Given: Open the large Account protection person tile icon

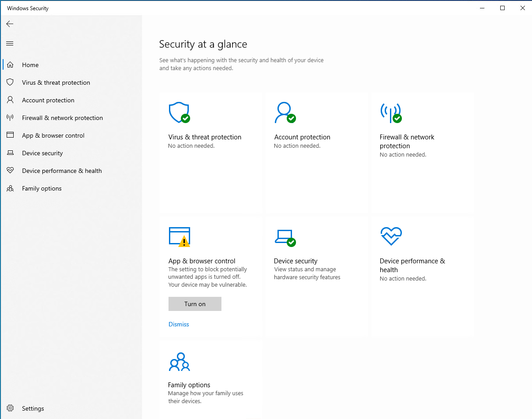Looking at the screenshot, I should (285, 113).
